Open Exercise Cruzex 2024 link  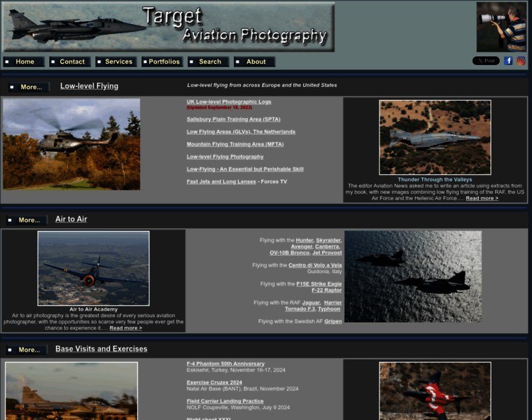point(214,383)
